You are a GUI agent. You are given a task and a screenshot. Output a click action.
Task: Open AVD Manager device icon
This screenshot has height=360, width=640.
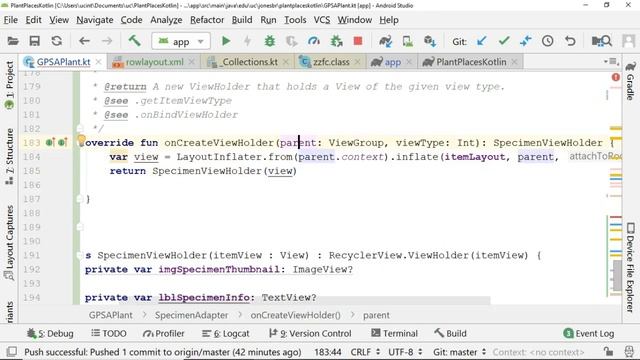point(407,41)
